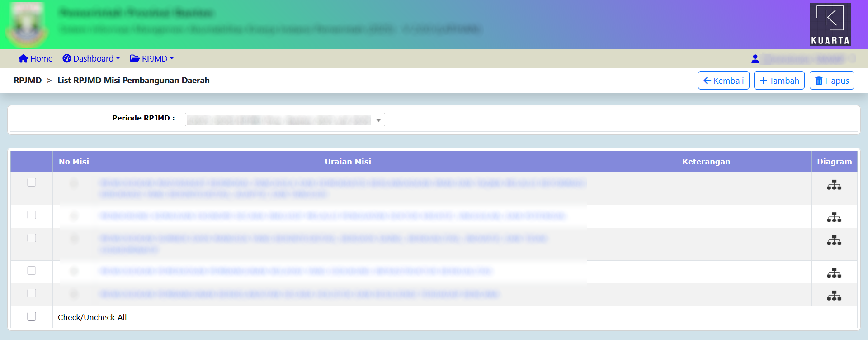Open diagram icon for the first mission row
This screenshot has height=340, width=868.
834,185
